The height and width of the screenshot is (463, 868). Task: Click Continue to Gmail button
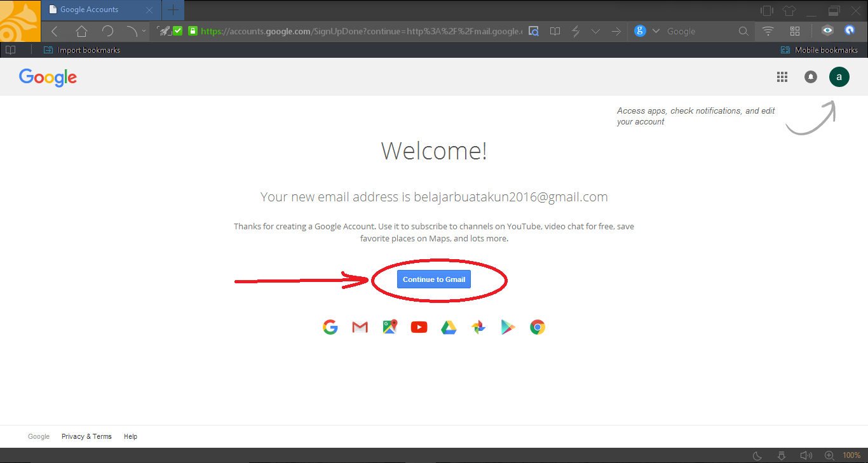[x=434, y=279]
